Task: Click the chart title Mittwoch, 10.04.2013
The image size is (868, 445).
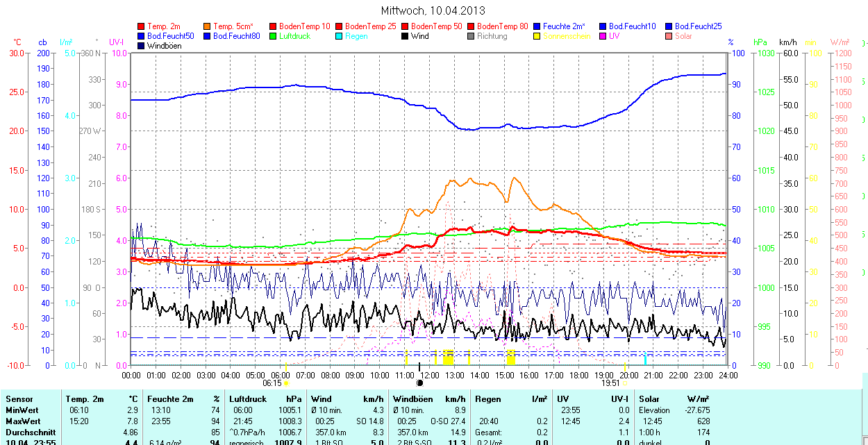Action: pos(433,10)
